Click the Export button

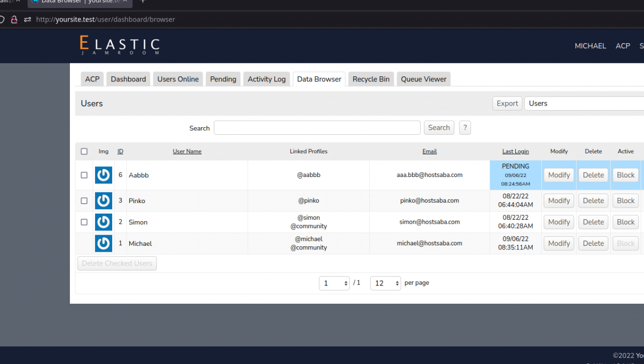pos(507,104)
